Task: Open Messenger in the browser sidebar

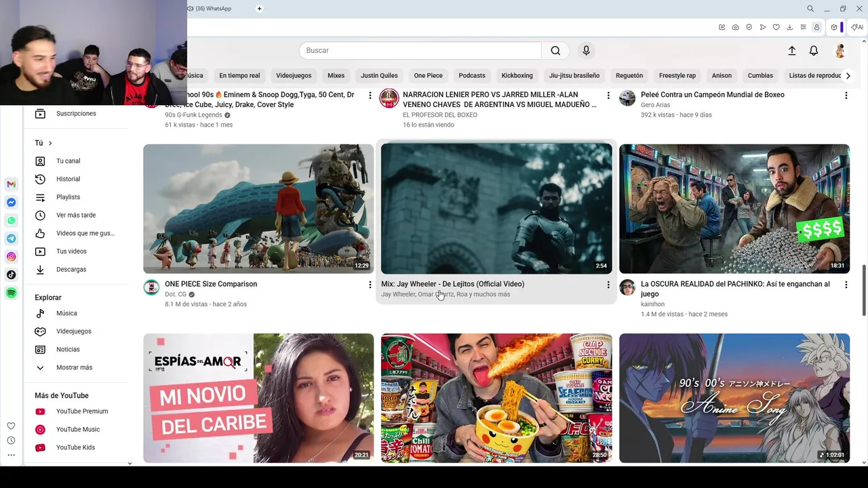Action: [x=11, y=203]
